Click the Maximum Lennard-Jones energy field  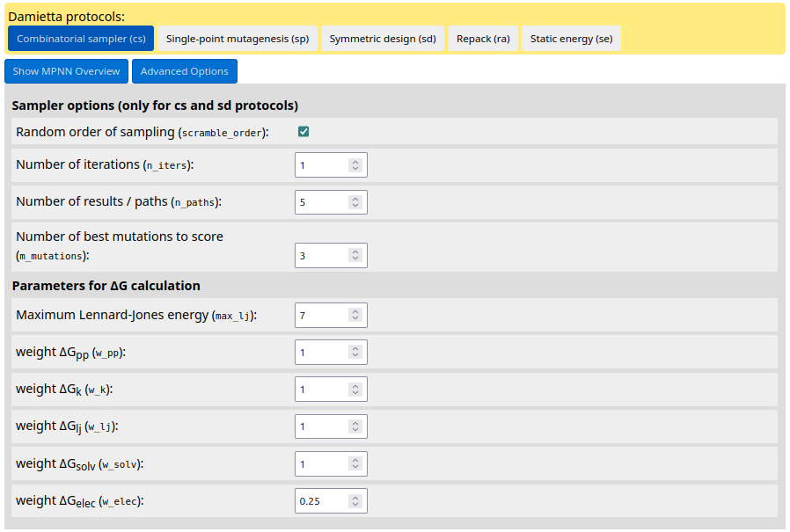(x=322, y=315)
